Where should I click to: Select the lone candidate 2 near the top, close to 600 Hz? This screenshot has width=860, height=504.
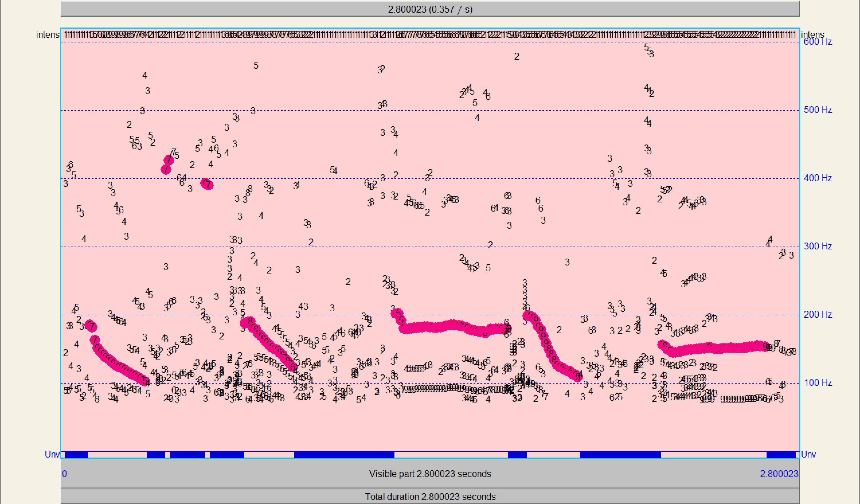pos(517,56)
